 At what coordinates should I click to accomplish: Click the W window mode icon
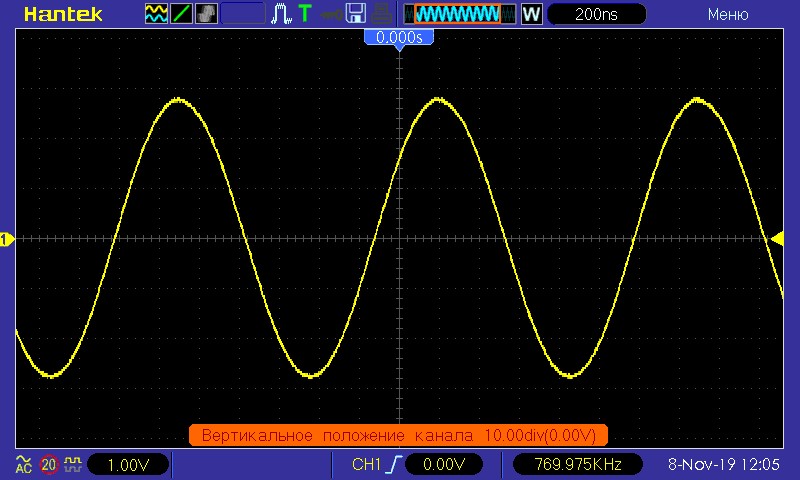[x=531, y=14]
